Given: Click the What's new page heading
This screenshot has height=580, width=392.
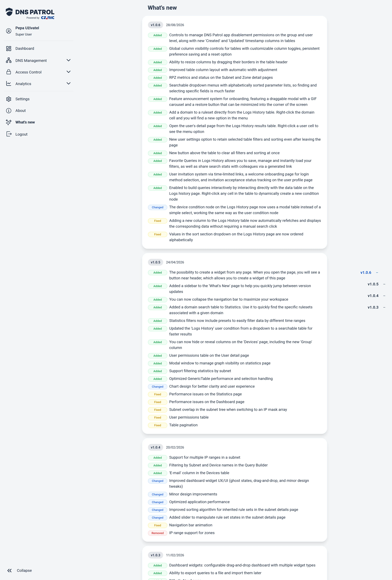Looking at the screenshot, I should pyautogui.click(x=162, y=8).
